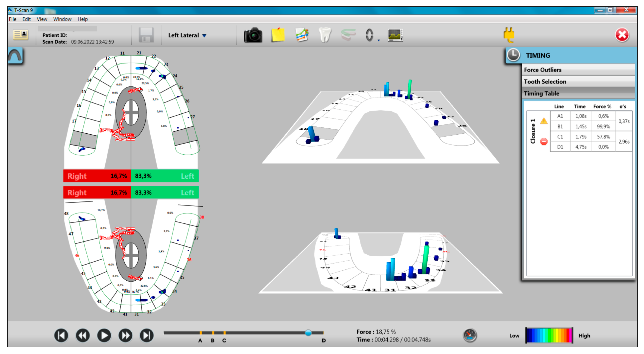Click the speedometer playback speed icon

[470, 335]
